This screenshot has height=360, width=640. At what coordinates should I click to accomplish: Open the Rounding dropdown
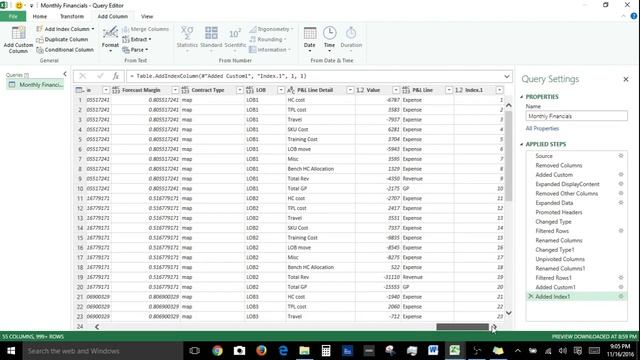[268, 39]
